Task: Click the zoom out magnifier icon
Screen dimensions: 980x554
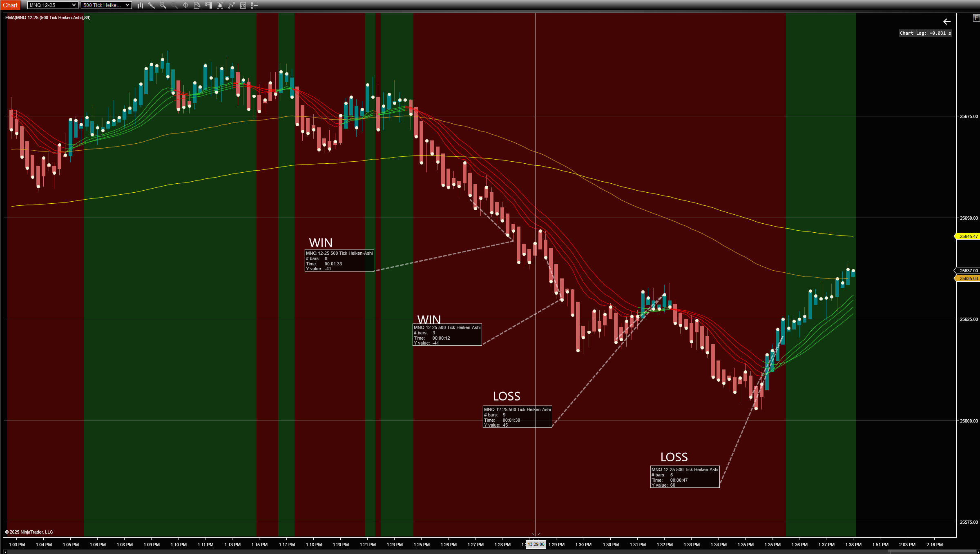Action: tap(174, 5)
